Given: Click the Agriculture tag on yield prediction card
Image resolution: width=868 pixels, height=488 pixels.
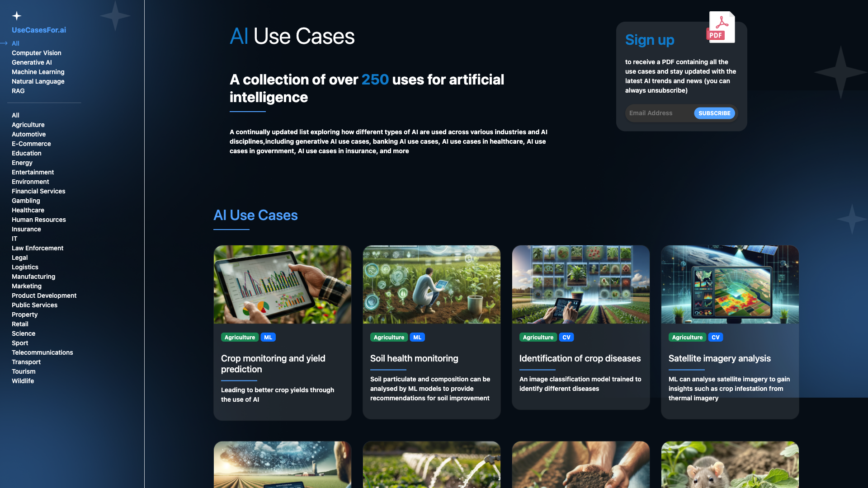Looking at the screenshot, I should pyautogui.click(x=239, y=337).
